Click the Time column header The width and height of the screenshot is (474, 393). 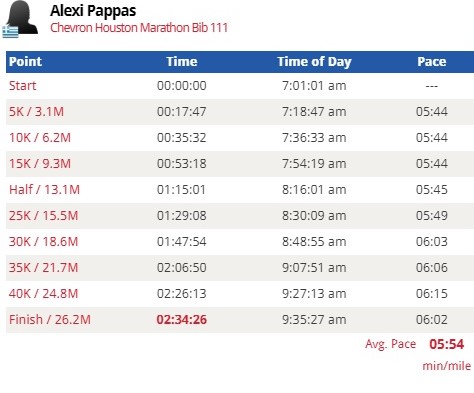point(182,62)
